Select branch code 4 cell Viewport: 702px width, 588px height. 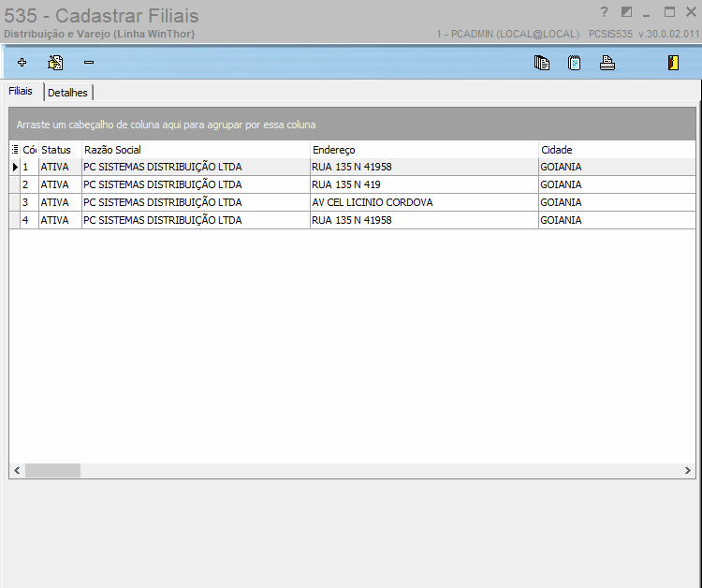(30, 220)
